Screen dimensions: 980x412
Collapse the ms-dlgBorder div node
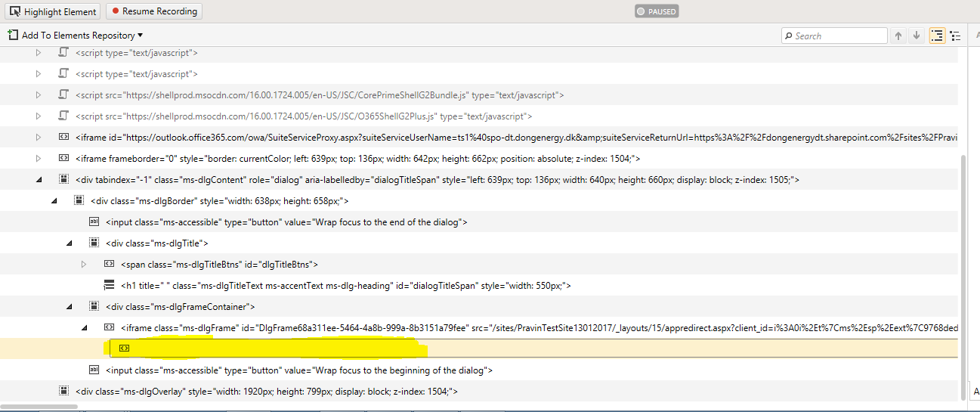coord(54,201)
